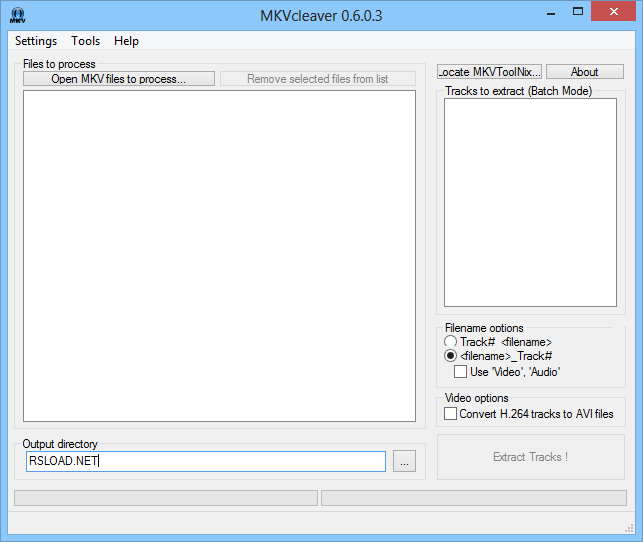Click Remove selected files from list button
The image size is (643, 542).
(318, 79)
